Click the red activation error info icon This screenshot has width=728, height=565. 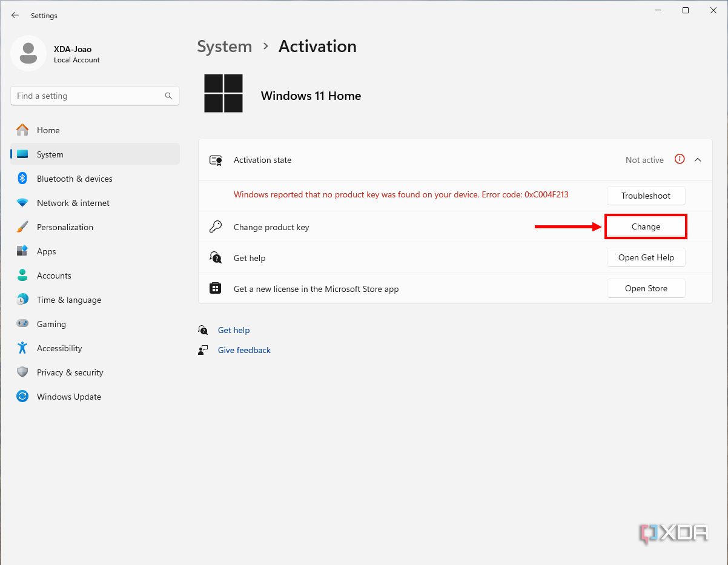point(680,160)
